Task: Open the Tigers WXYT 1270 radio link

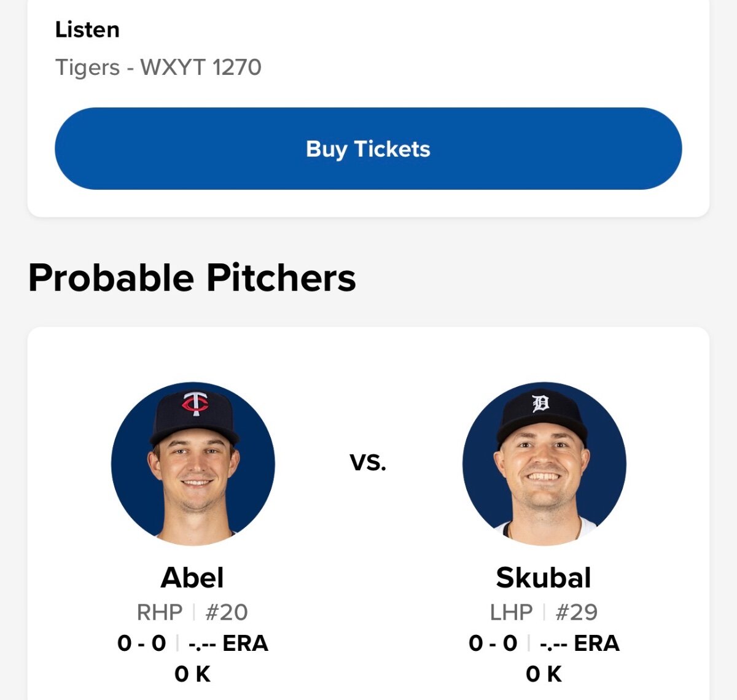Action: point(158,67)
